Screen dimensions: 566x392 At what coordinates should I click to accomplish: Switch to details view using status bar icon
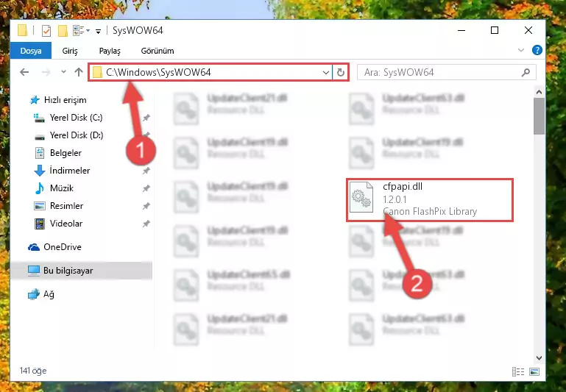[518, 371]
